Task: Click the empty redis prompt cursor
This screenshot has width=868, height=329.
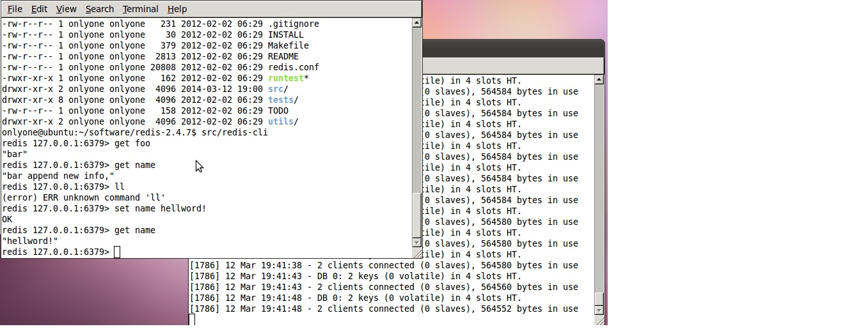Action: [117, 252]
